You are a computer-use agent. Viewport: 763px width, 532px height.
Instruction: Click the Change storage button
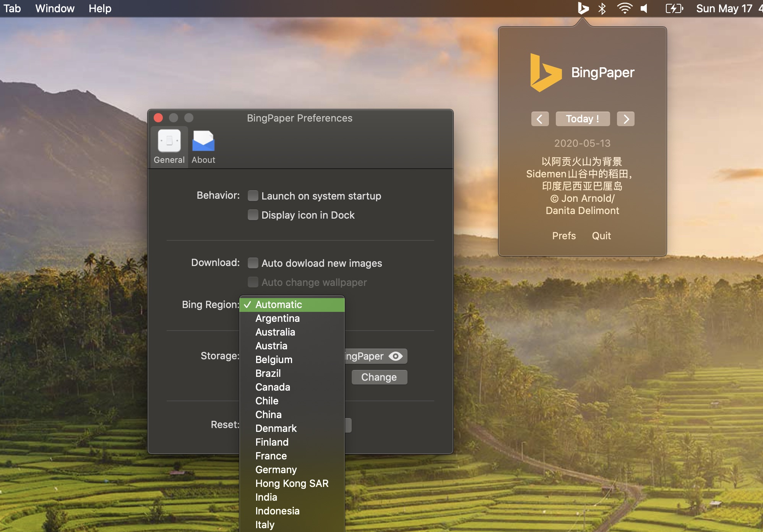(379, 377)
